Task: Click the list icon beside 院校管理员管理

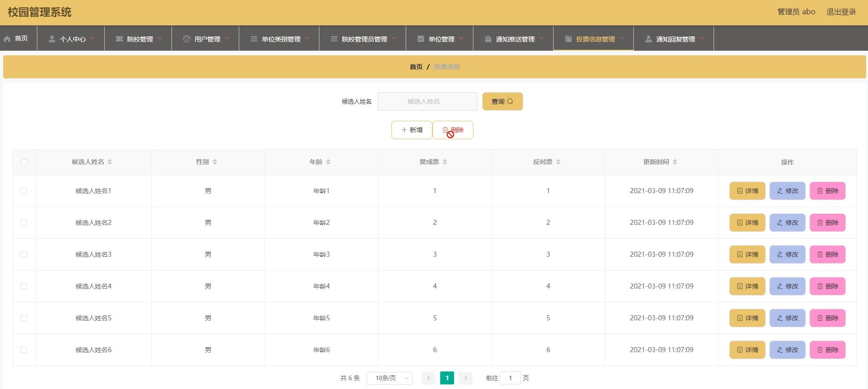Action: (334, 39)
